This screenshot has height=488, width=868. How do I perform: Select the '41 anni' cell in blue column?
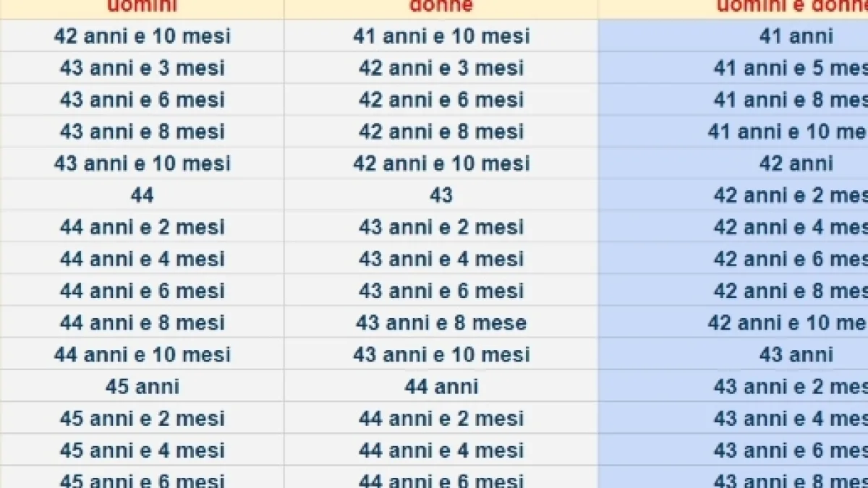pyautogui.click(x=796, y=36)
